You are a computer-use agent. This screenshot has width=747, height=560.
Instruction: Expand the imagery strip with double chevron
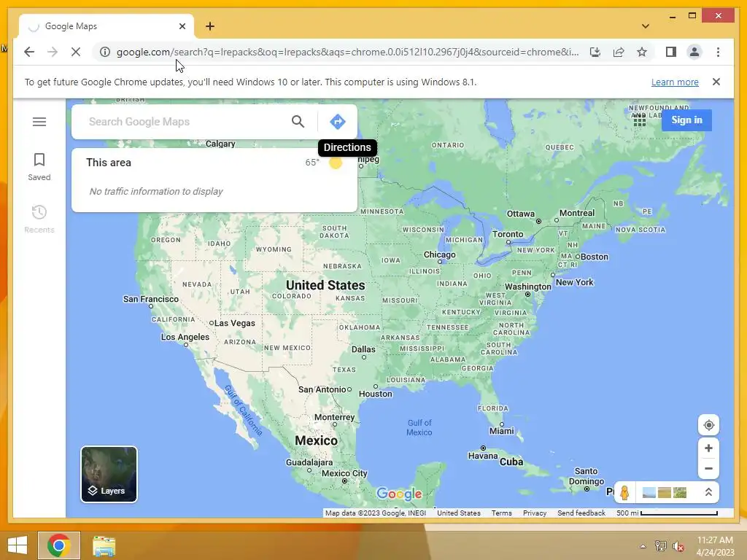click(x=708, y=492)
